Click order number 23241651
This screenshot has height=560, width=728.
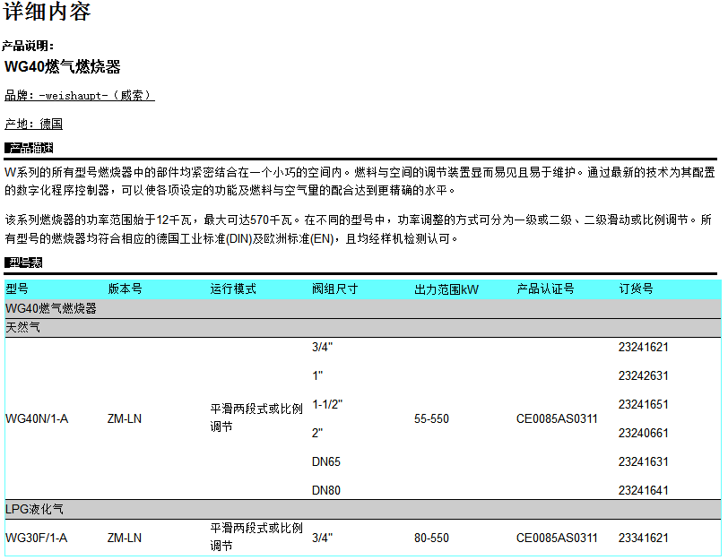click(644, 405)
